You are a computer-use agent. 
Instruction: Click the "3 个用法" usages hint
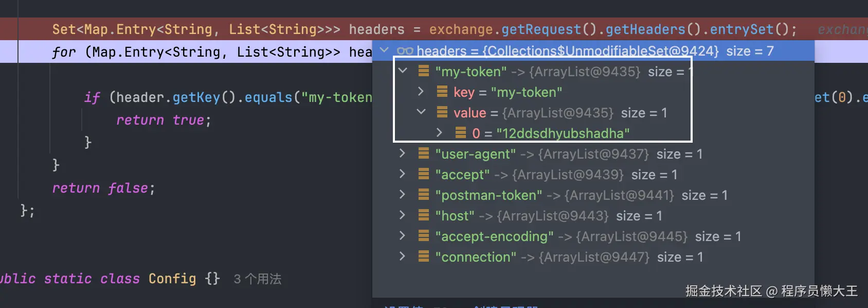pyautogui.click(x=257, y=279)
